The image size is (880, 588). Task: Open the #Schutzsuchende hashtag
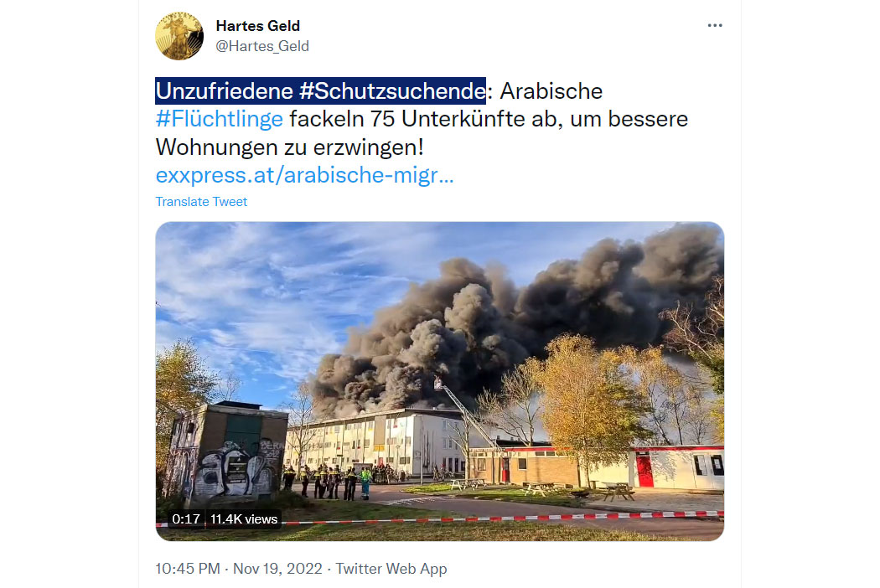click(391, 91)
